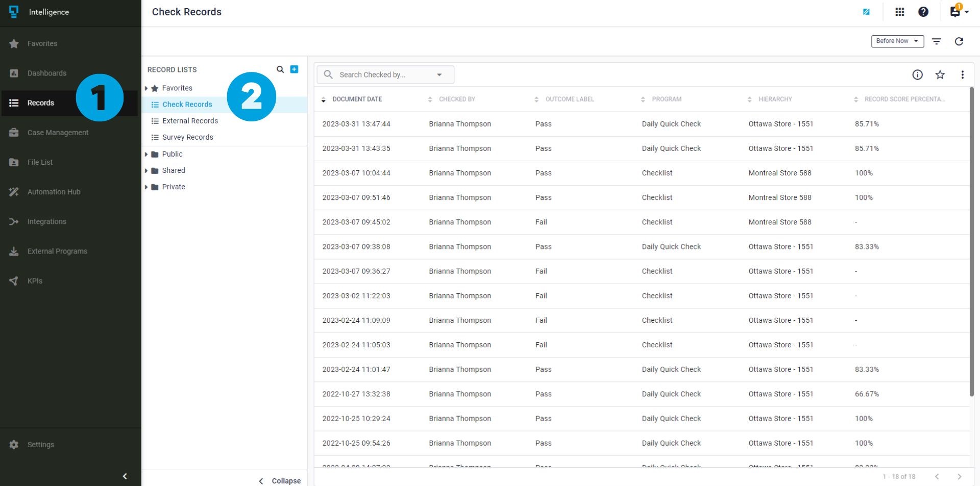980x486 pixels.
Task: Show record list info icon
Action: [x=917, y=75]
